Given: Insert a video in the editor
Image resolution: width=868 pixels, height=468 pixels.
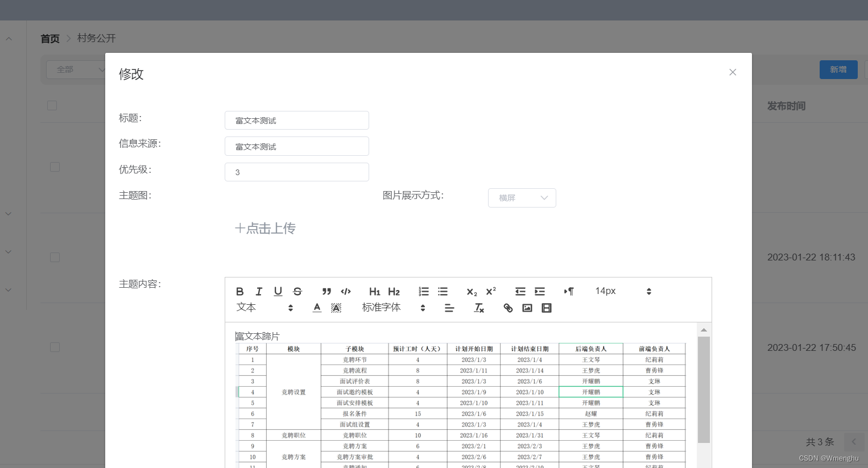Looking at the screenshot, I should pos(547,308).
